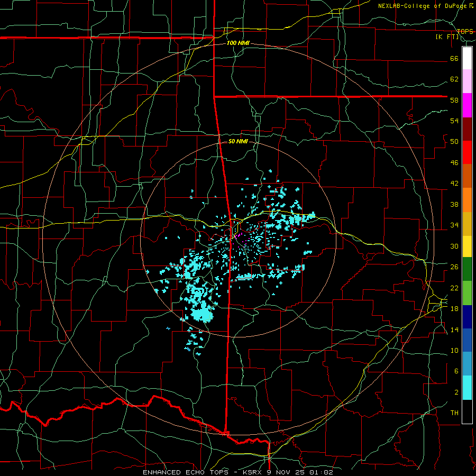Pick the bright yellow legend swatch
Image resolution: width=476 pixels, height=476 pixels.
point(467,246)
